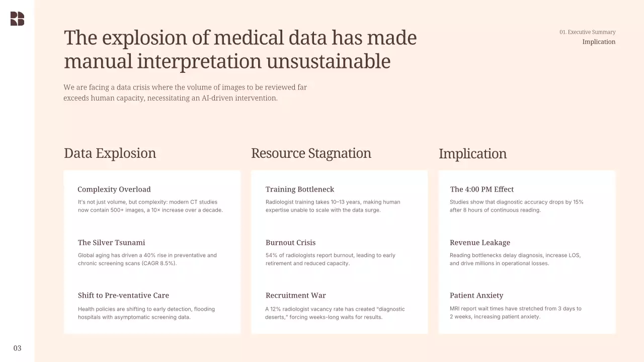Click the large 'Implication' column heading

[472, 154]
